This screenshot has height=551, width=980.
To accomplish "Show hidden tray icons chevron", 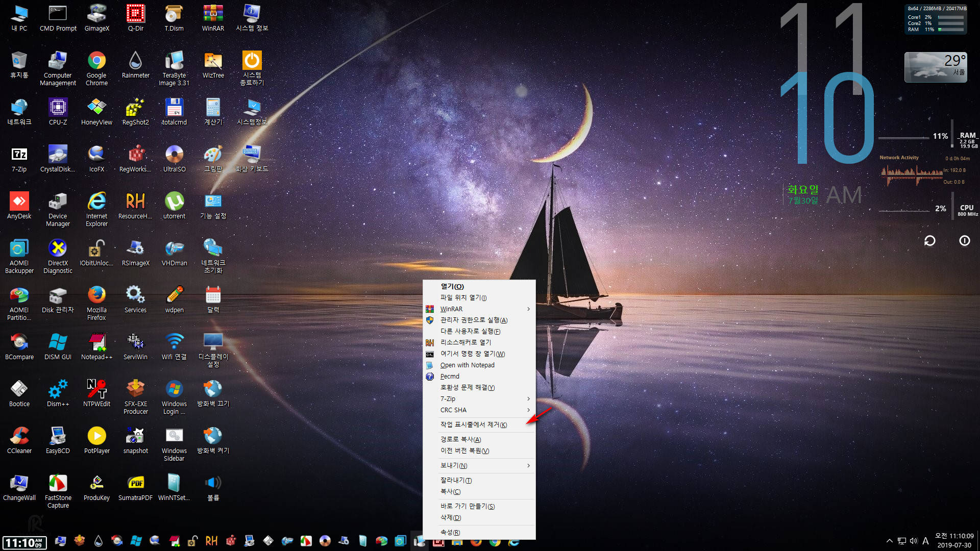I will (890, 541).
